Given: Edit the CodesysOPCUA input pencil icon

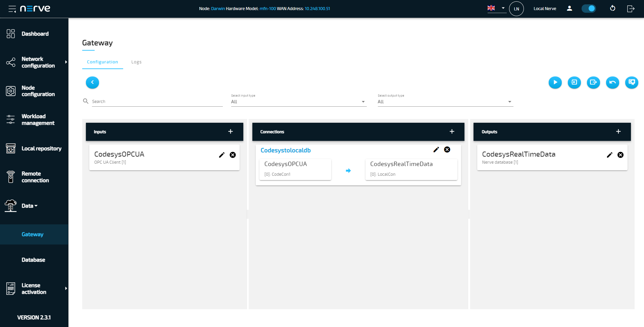Looking at the screenshot, I should pos(222,155).
